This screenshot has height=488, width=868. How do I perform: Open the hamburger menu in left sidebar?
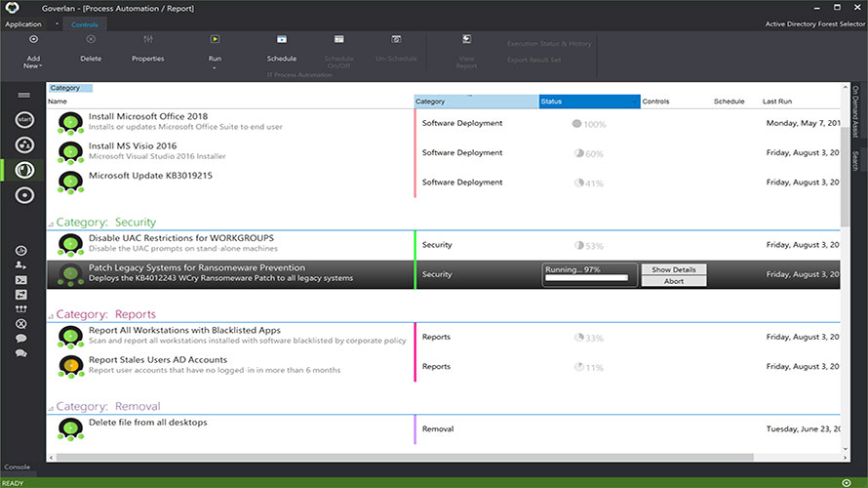pyautogui.click(x=24, y=95)
